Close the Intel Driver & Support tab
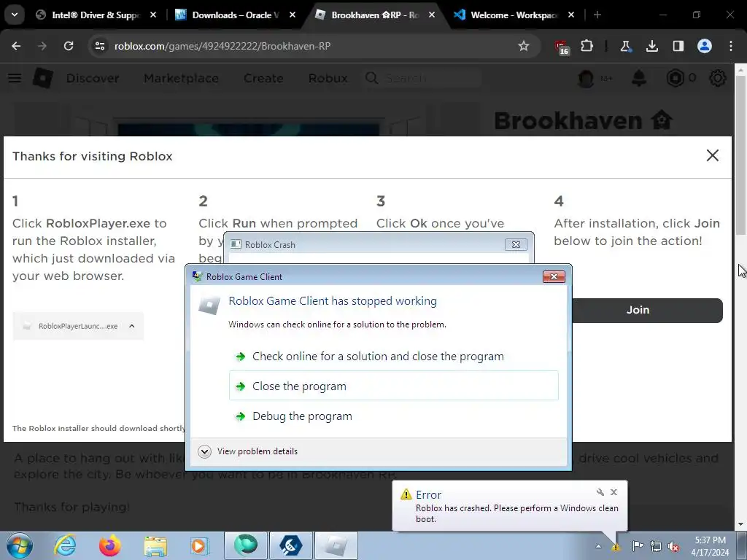 pos(153,15)
